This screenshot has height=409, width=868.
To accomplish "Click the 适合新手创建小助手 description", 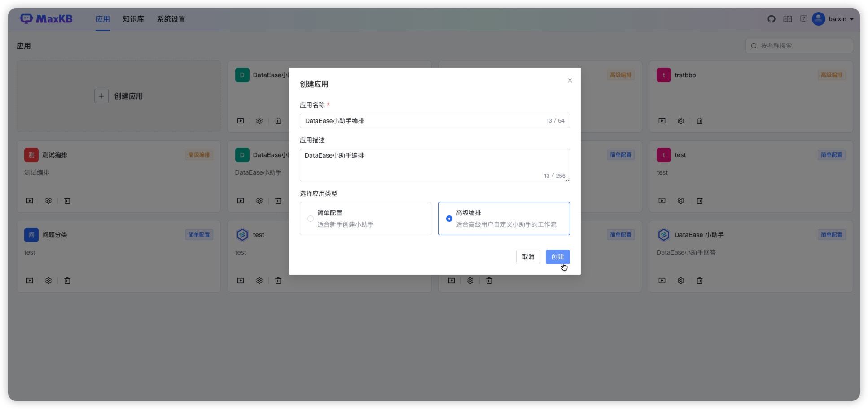I will (346, 224).
